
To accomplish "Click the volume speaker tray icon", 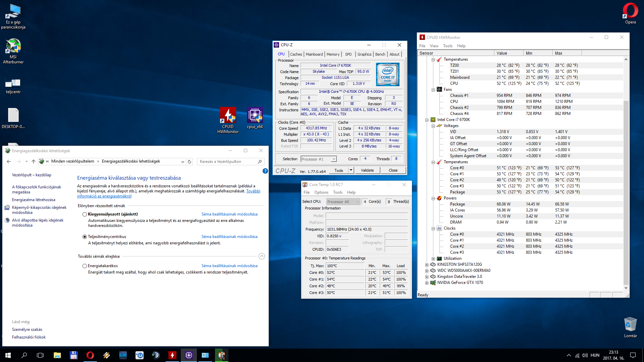I will [585, 355].
